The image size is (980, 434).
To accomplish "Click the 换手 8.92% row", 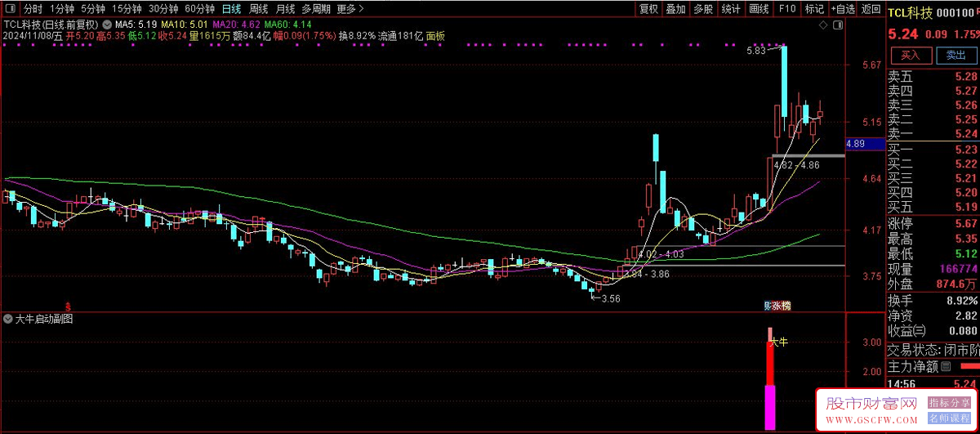I will (933, 302).
